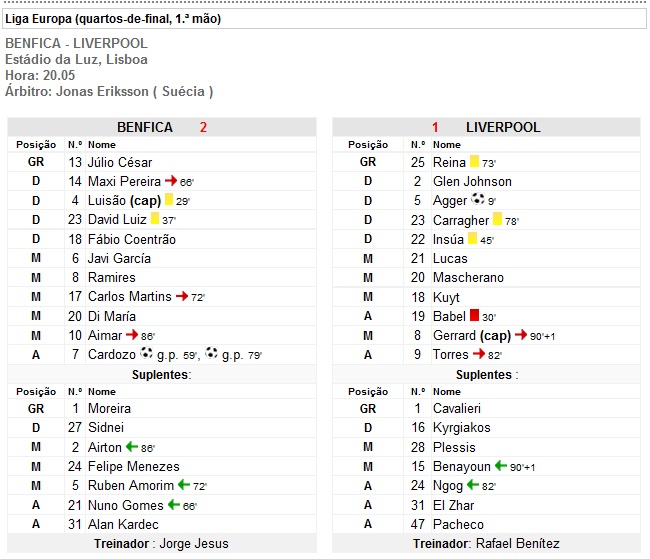Click the red arrow beside Torres
Viewport: 650px width, 559px height.
coord(479,354)
